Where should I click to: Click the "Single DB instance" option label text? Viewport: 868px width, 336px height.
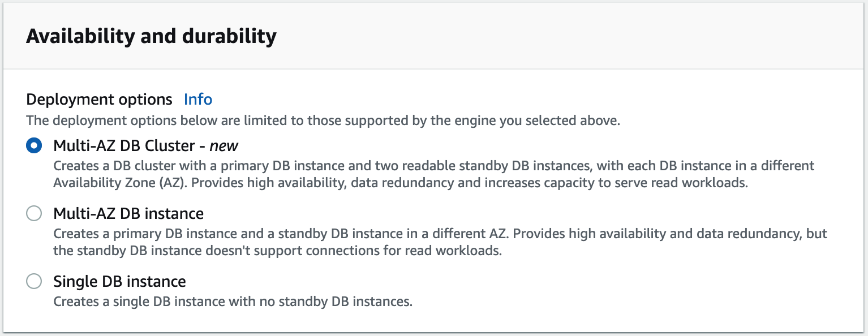(x=119, y=282)
